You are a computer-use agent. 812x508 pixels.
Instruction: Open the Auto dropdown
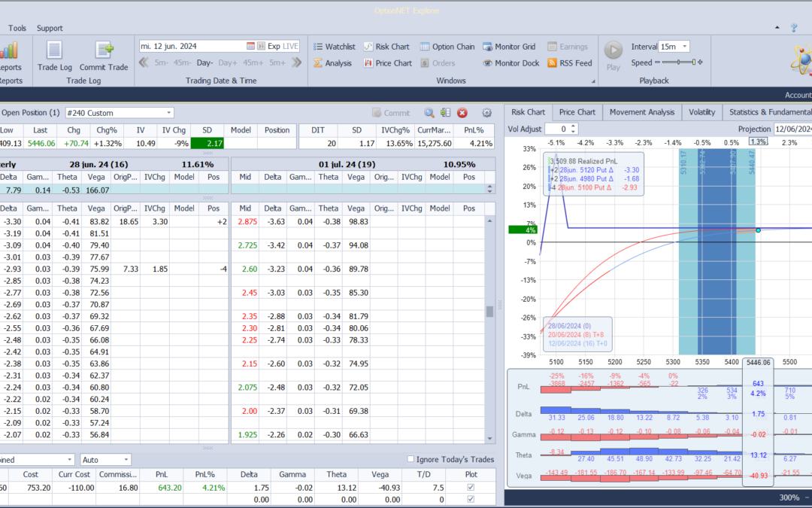[126, 460]
